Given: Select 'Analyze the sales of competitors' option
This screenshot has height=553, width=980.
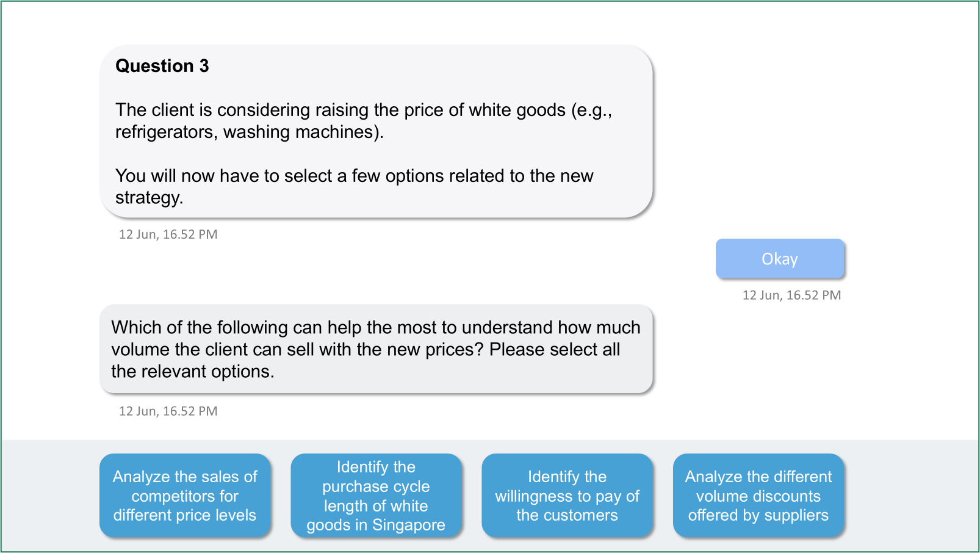Looking at the screenshot, I should [x=185, y=496].
